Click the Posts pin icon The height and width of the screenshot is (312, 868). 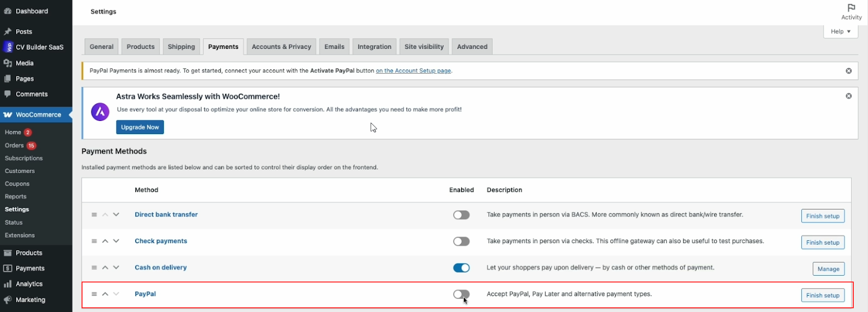pos(8,31)
